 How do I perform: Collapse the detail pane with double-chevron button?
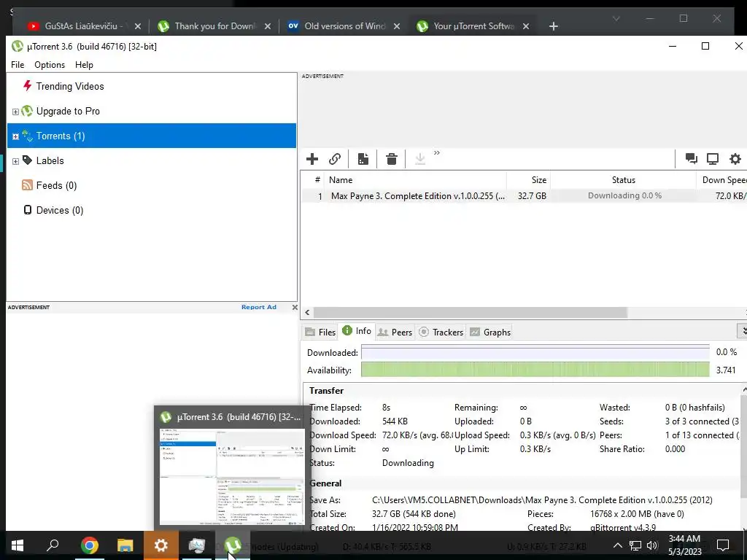(743, 330)
